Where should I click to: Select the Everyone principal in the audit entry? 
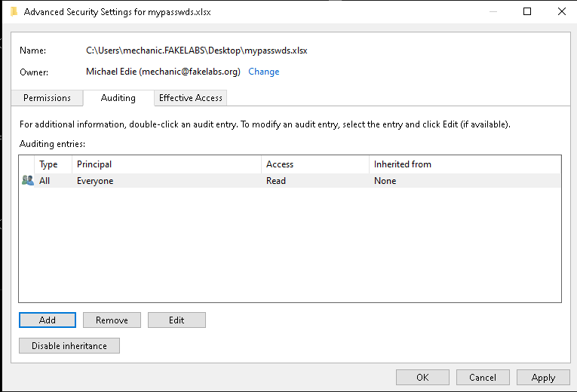[x=95, y=181]
